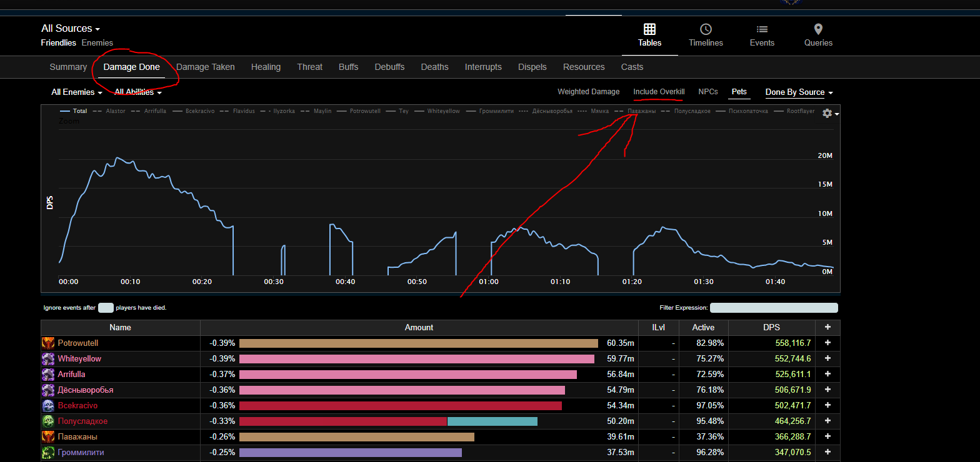980x462 pixels.
Task: Switch to the Damage Taken tab
Action: coord(205,67)
